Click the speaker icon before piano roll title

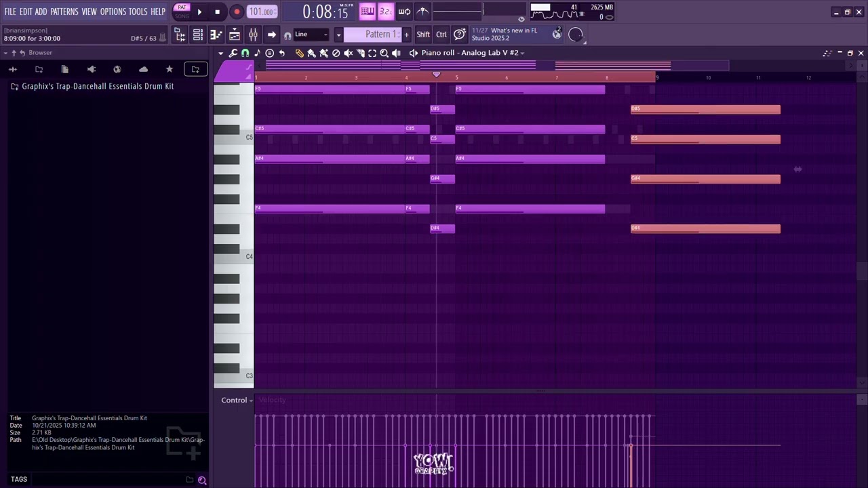coord(413,53)
